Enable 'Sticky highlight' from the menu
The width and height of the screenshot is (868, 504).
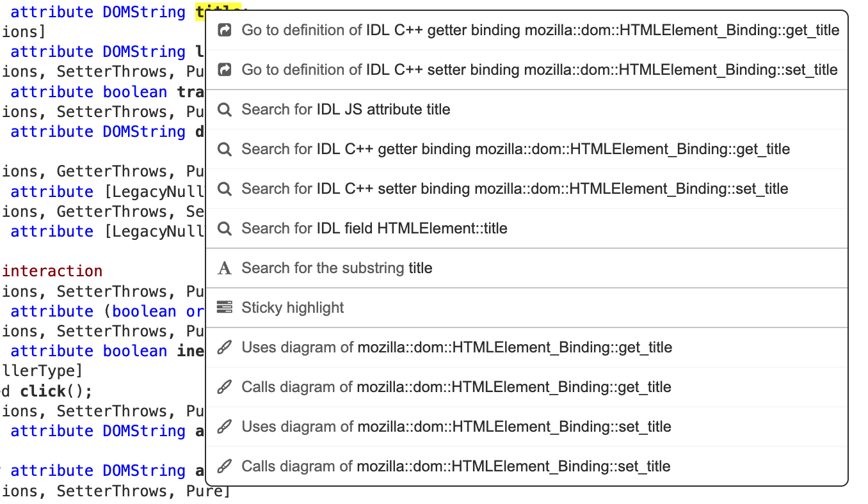[x=293, y=307]
